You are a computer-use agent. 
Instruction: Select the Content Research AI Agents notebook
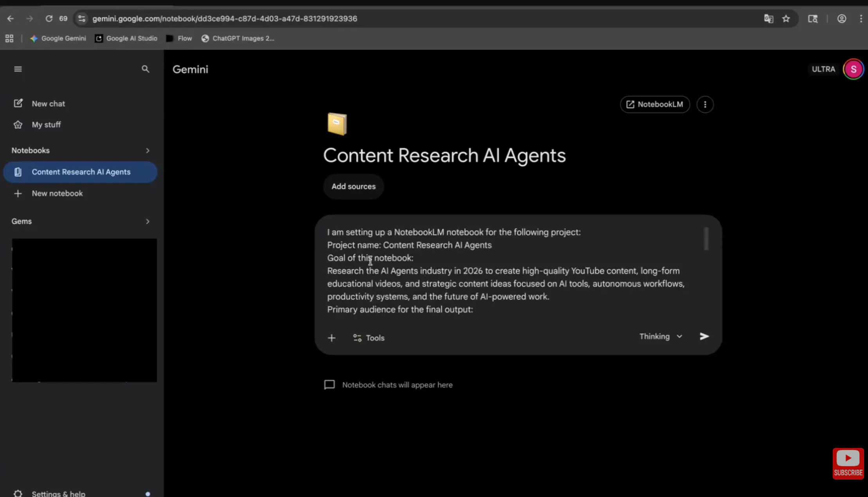click(80, 172)
